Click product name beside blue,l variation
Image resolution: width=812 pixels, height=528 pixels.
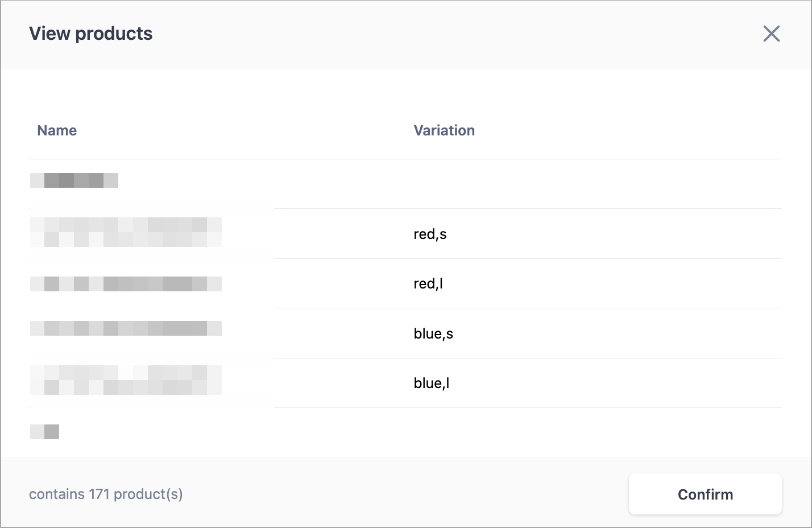(126, 380)
